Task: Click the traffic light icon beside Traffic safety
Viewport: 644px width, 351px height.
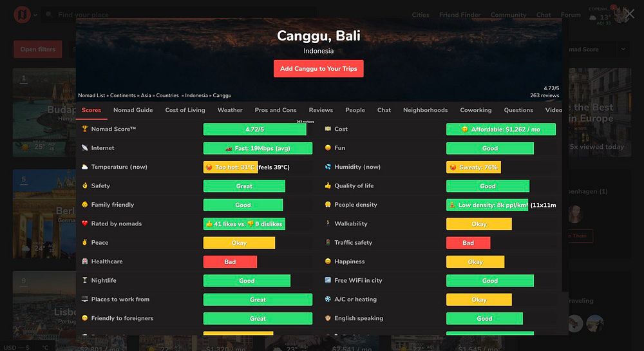Action: pos(328,242)
